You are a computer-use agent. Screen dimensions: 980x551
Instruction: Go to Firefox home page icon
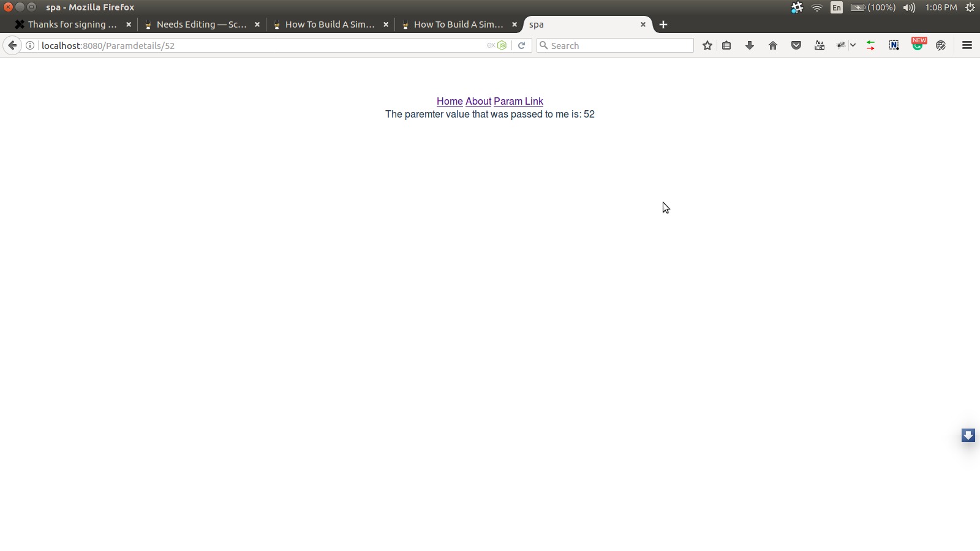pyautogui.click(x=773, y=45)
